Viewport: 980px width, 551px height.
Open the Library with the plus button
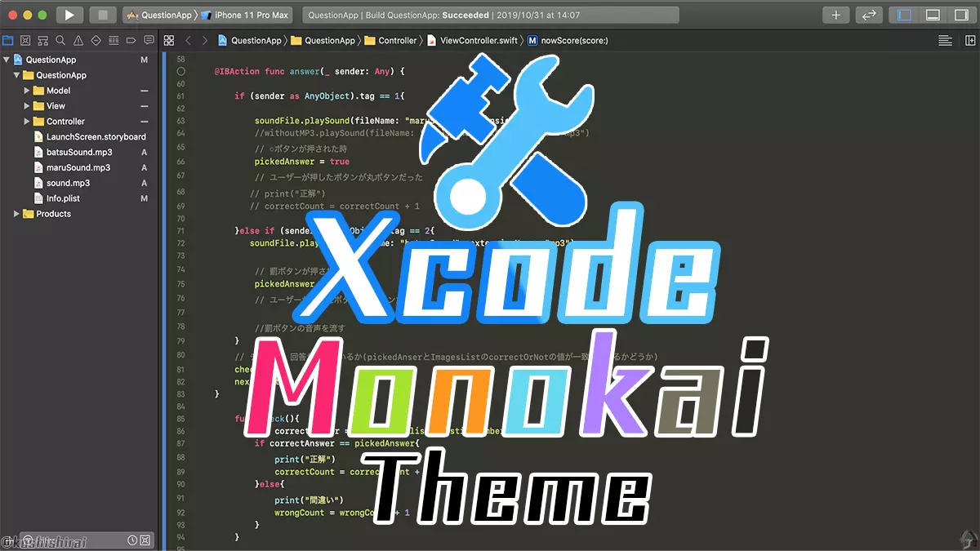[x=835, y=15]
